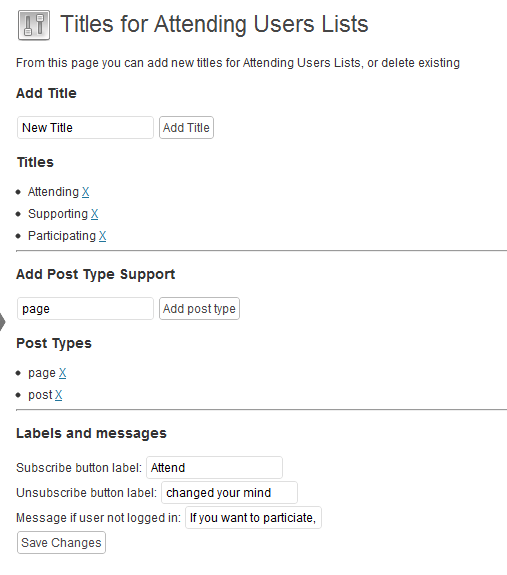This screenshot has width=507, height=575.
Task: Delete the Attending title via X
Action: (85, 192)
